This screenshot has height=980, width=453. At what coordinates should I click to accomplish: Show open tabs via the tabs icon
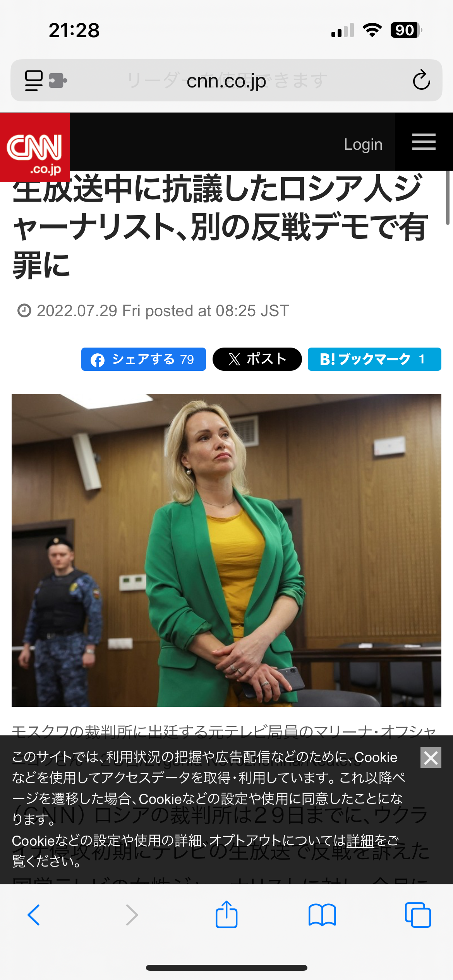tap(418, 915)
